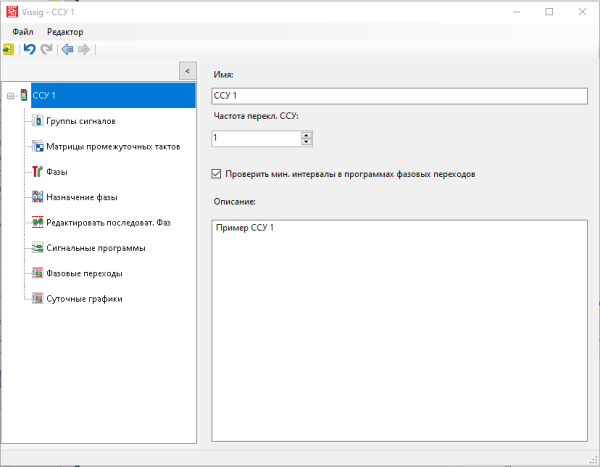The width and height of the screenshot is (600, 467).
Task: Open Суточные графики tree entry
Action: point(84,298)
